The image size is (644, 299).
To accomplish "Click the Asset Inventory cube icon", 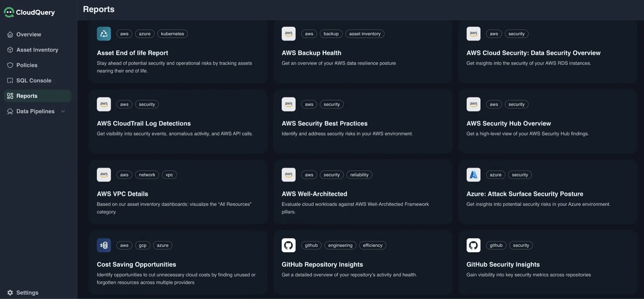I will pyautogui.click(x=10, y=50).
